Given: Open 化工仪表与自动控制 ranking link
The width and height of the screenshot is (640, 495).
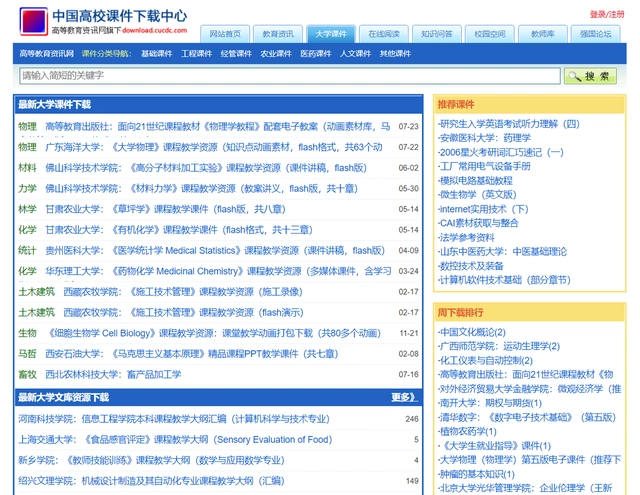Looking at the screenshot, I should click(486, 360).
